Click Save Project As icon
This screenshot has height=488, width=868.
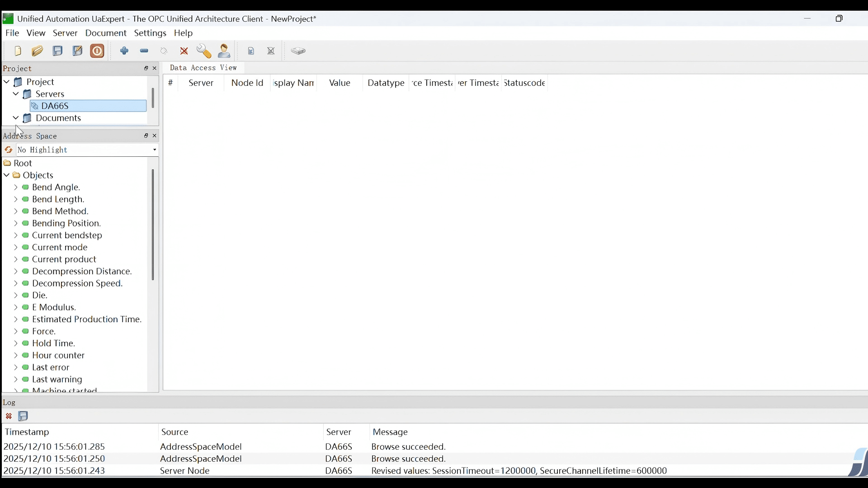tap(78, 51)
